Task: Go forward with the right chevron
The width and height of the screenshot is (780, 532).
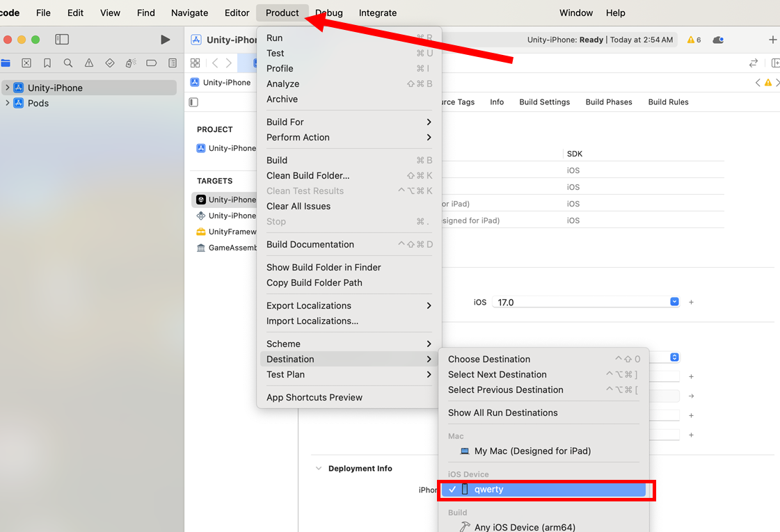Action: [x=229, y=63]
